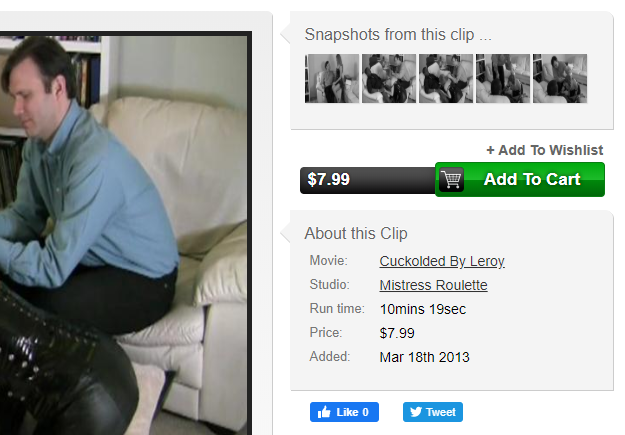Add this clip to wishlist

pos(544,150)
